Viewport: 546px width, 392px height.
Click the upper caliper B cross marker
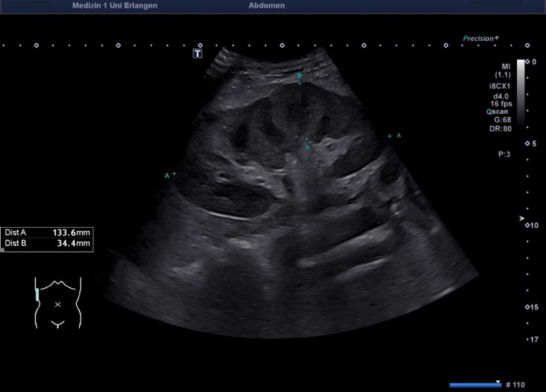point(300,83)
